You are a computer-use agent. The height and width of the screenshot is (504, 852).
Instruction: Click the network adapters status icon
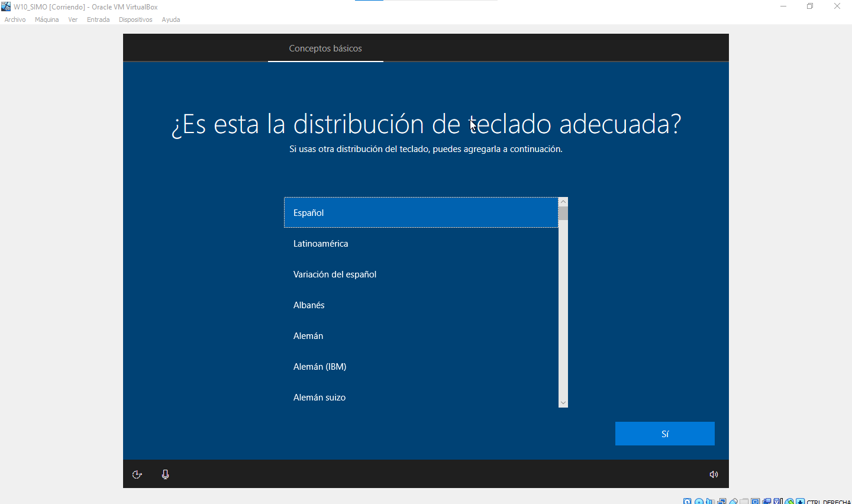click(x=722, y=502)
